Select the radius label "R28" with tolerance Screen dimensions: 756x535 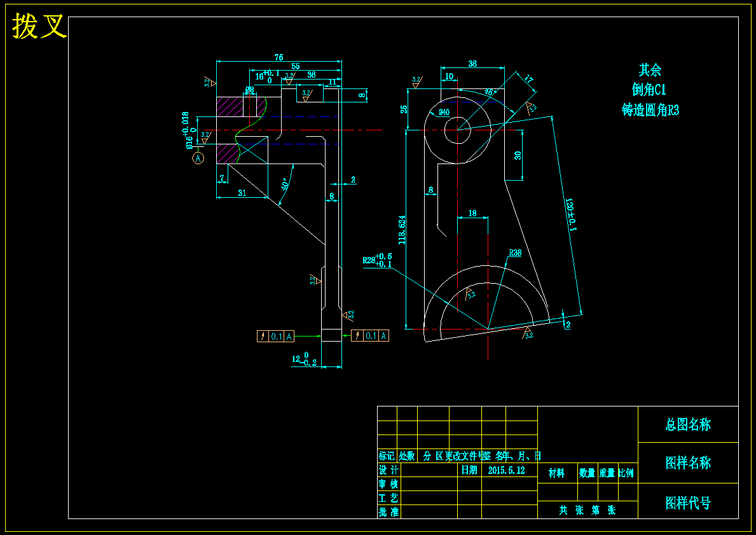(x=378, y=260)
